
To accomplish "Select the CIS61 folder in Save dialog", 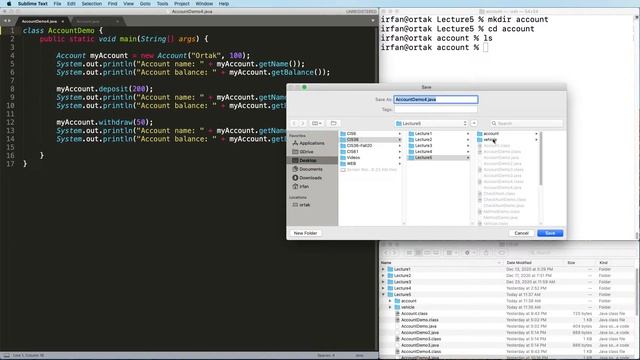I will coord(371,151).
